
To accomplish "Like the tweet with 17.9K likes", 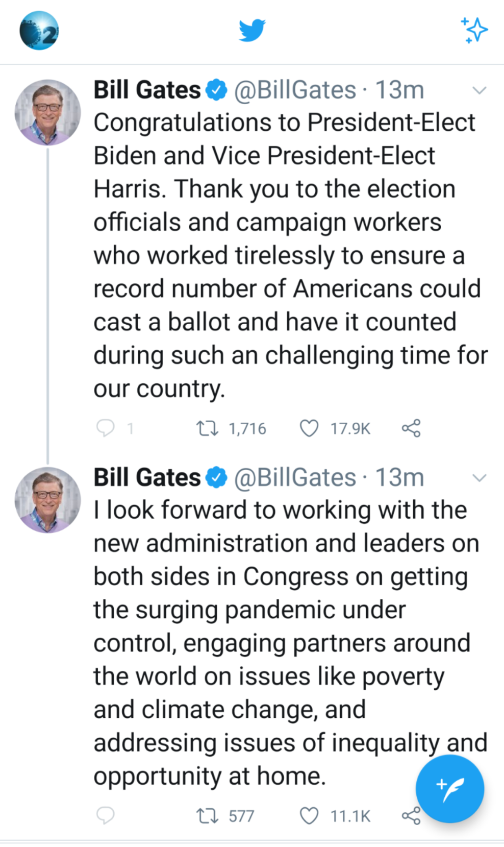I will [x=309, y=428].
